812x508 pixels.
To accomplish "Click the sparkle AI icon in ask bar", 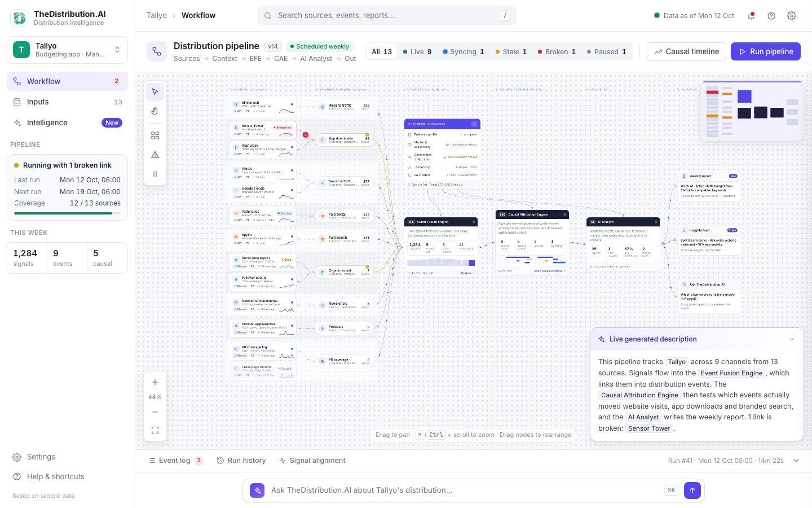I will [x=258, y=491].
